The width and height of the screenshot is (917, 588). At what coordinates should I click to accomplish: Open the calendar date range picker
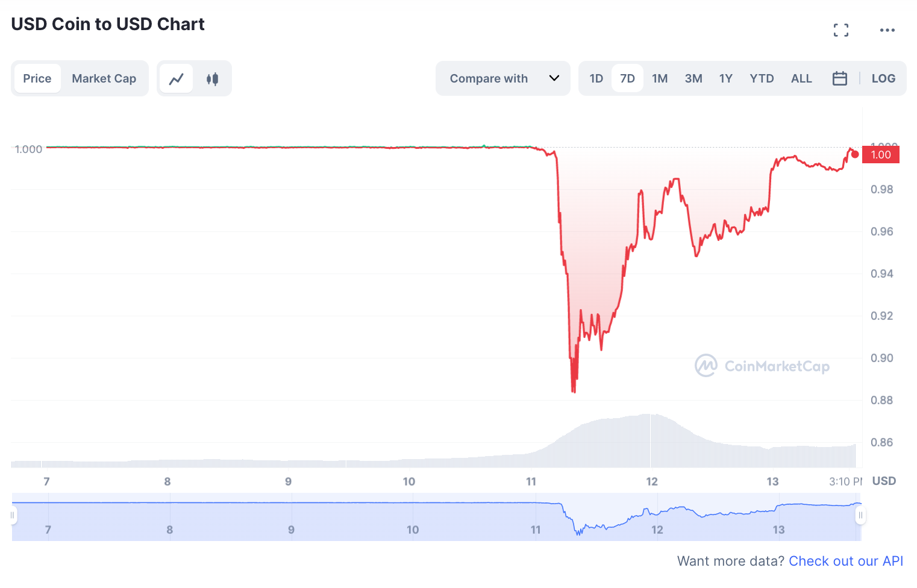tap(840, 78)
